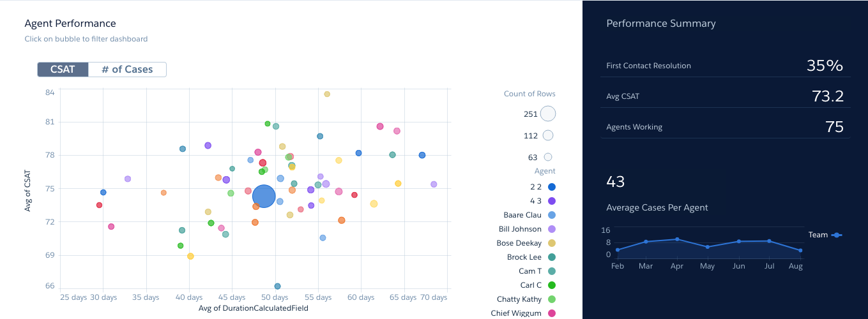Screen dimensions: 868x319
Task: Click the 2 2 blue legend swatch
Action: pyautogui.click(x=552, y=187)
